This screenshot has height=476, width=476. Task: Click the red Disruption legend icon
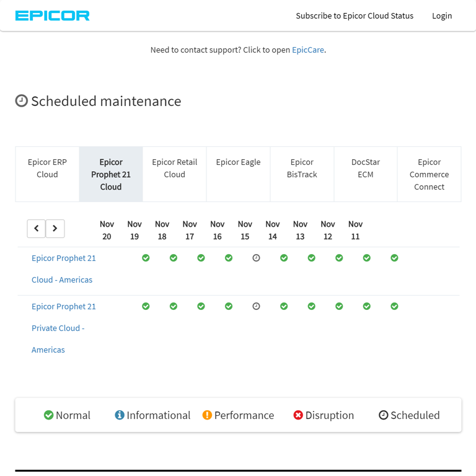[298, 415]
